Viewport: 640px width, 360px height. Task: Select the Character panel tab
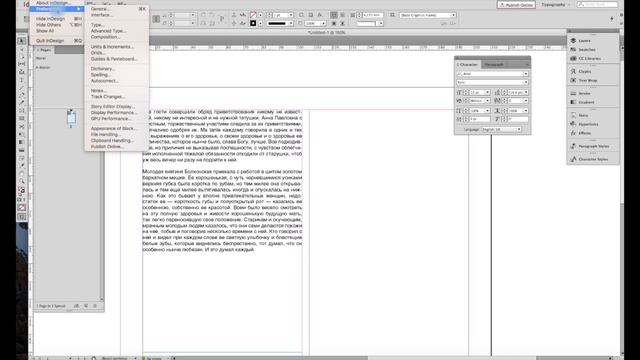tap(468, 64)
